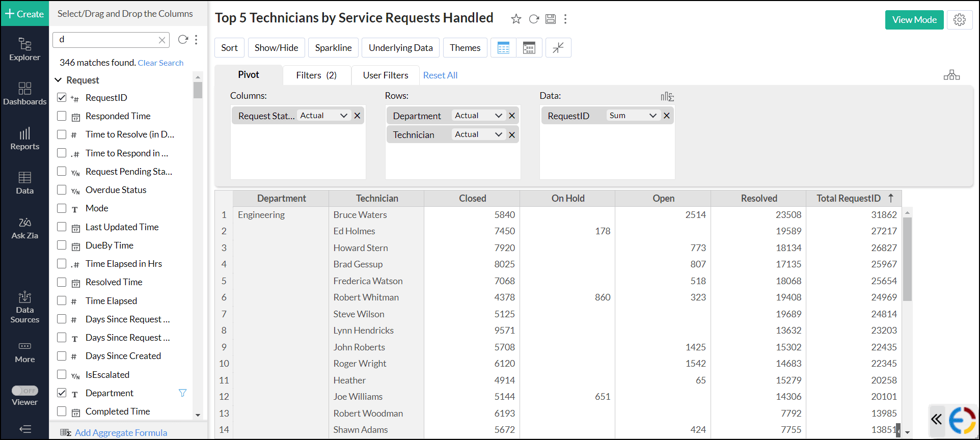Image resolution: width=980 pixels, height=440 pixels.
Task: Open Ask Zia assistant
Action: (24, 228)
